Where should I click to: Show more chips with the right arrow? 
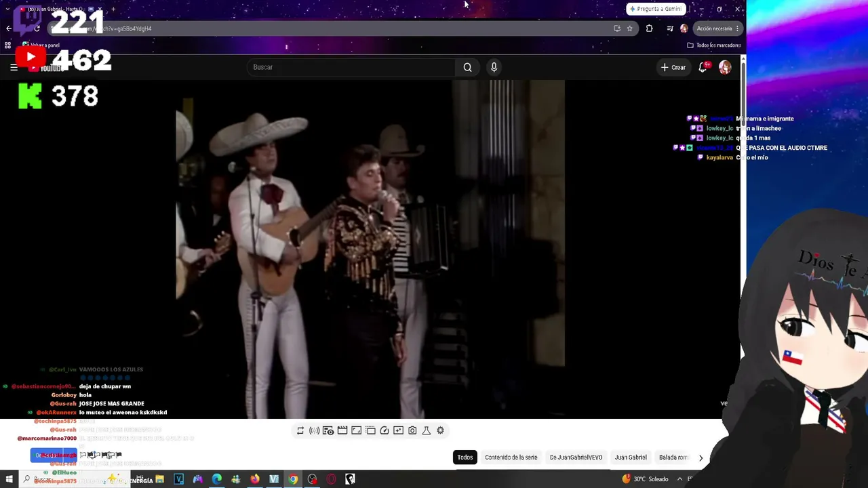point(701,457)
